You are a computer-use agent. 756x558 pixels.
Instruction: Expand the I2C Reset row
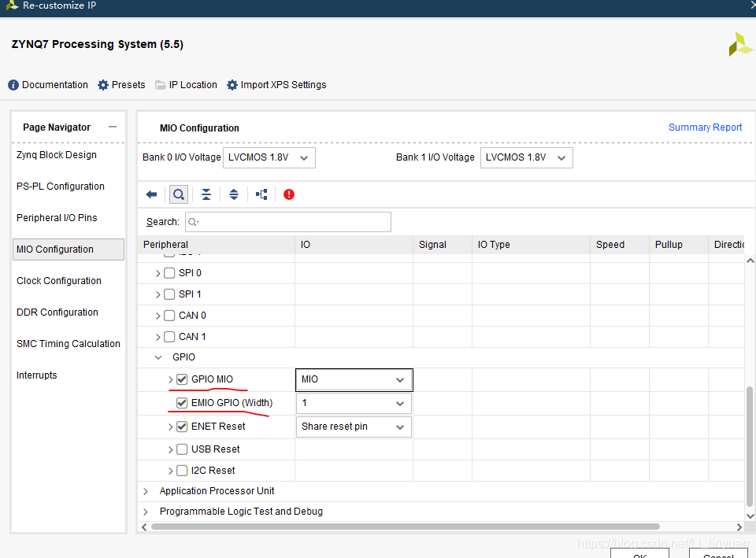tap(170, 471)
